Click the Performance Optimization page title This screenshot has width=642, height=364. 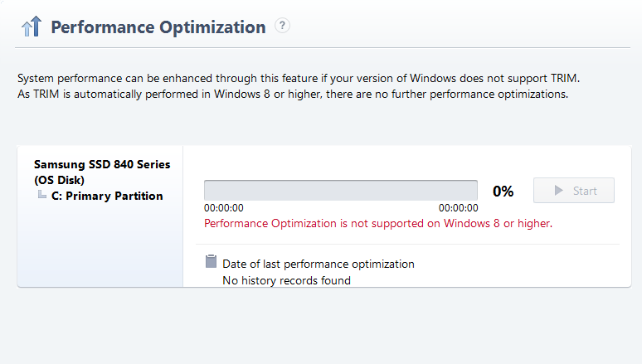pyautogui.click(x=158, y=27)
